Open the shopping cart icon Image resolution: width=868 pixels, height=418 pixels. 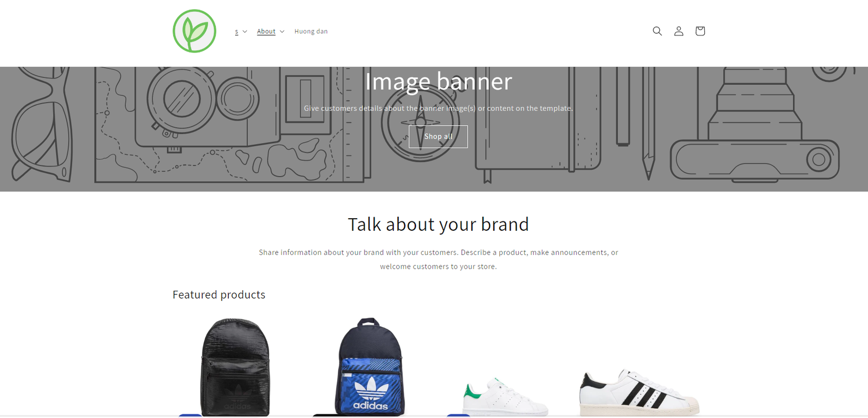pos(700,31)
